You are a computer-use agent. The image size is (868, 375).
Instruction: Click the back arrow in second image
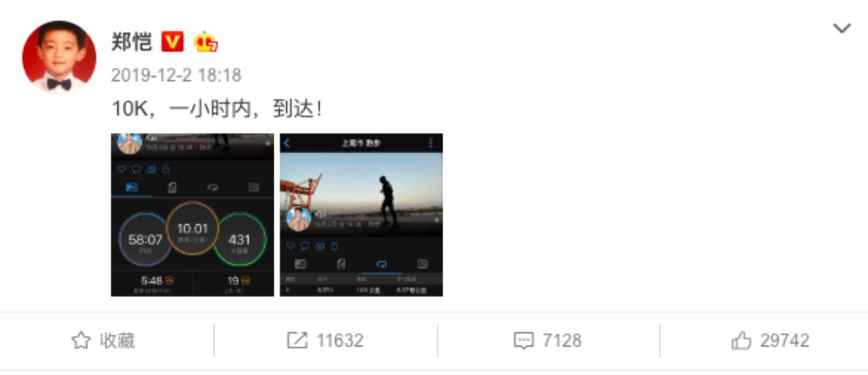click(x=287, y=143)
